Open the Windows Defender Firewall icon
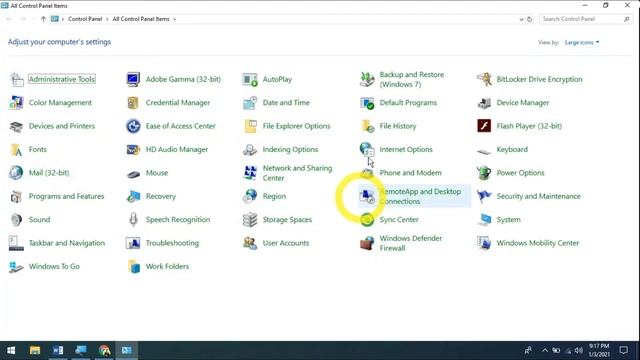Viewport: 640px width, 360px height. coord(367,243)
